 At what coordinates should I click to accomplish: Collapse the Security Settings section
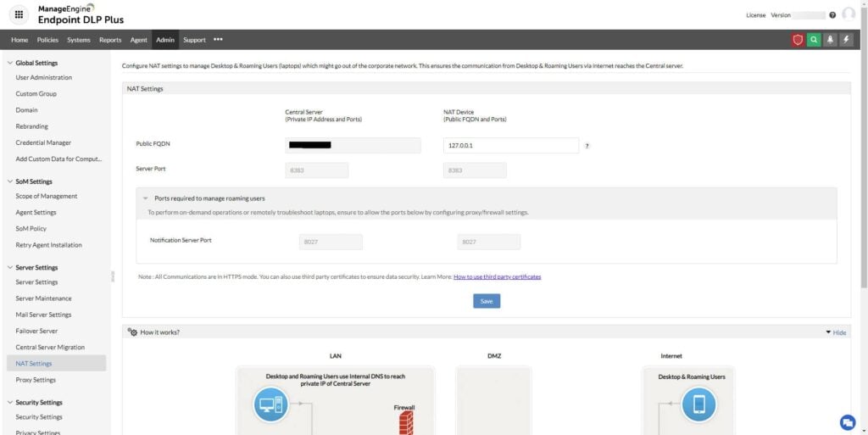click(x=10, y=402)
